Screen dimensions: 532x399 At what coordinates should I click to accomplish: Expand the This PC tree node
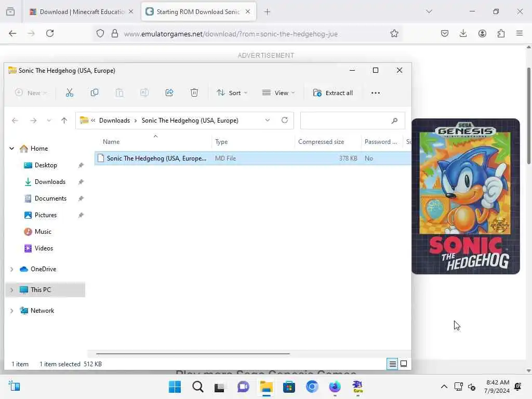(12, 290)
